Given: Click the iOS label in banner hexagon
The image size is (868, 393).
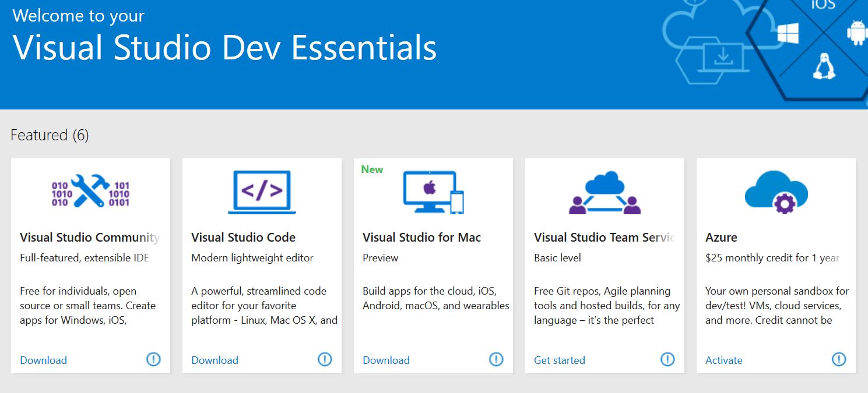Looking at the screenshot, I should (x=823, y=5).
